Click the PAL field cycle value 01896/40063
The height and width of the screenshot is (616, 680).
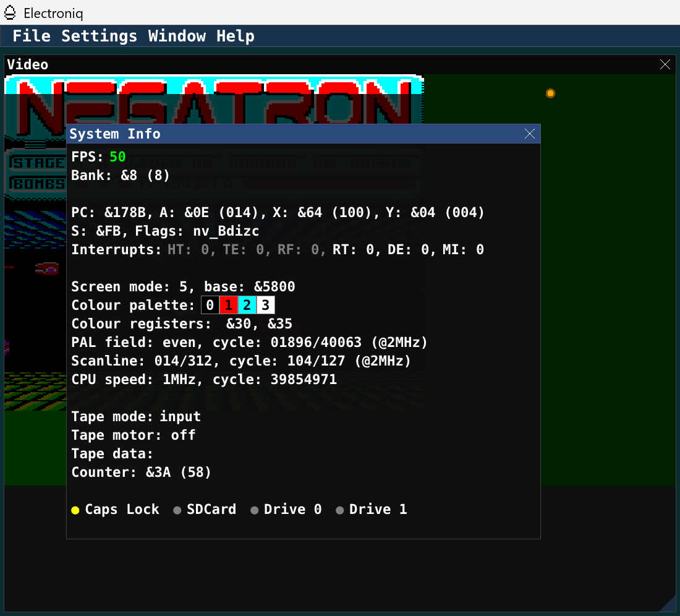(x=316, y=343)
